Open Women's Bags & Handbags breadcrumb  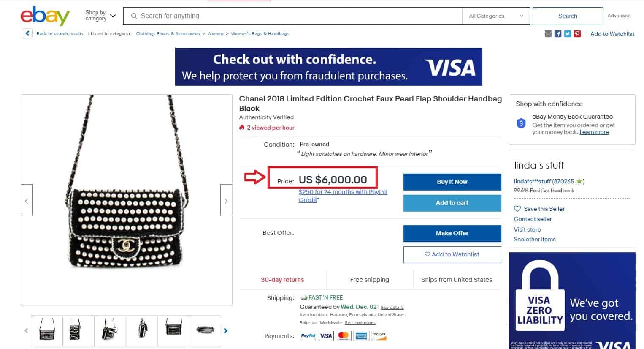(260, 34)
